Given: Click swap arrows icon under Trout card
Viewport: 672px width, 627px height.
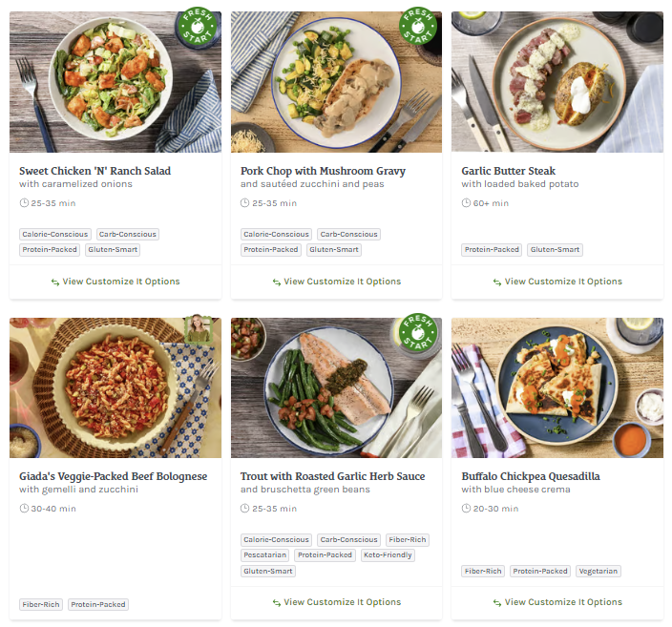Looking at the screenshot, I should click(277, 603).
